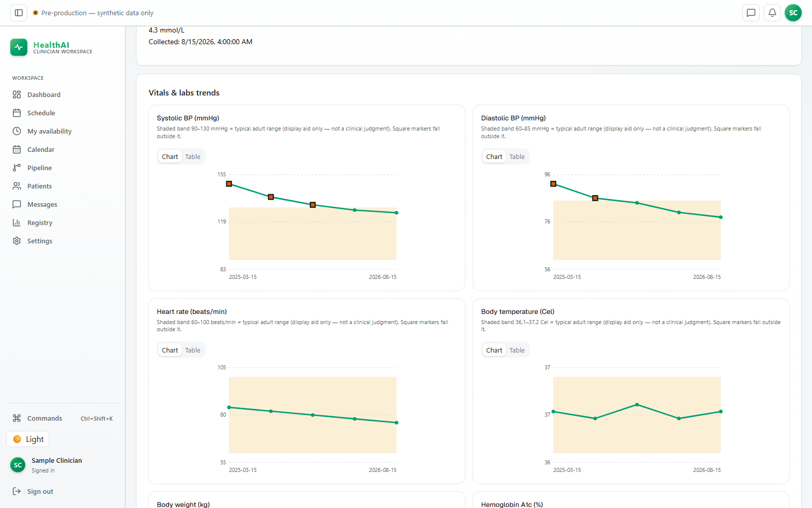Viewport: 812px width, 508px height.
Task: Click the Body weight (kg) chart title
Action: coord(183,504)
